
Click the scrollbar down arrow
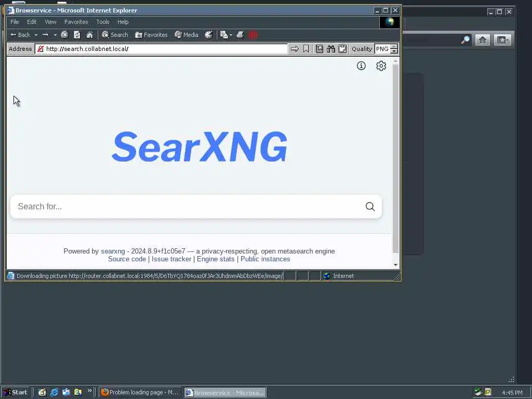(395, 264)
